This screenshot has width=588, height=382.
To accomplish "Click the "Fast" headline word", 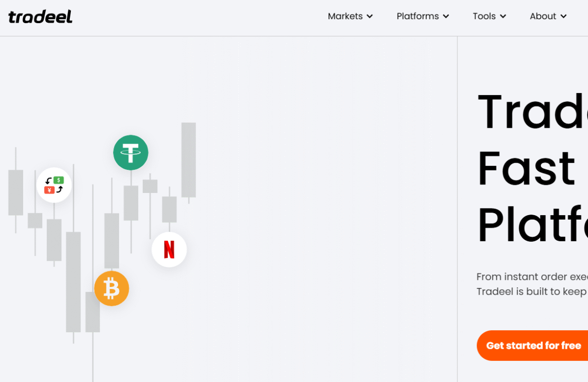I will (x=526, y=168).
